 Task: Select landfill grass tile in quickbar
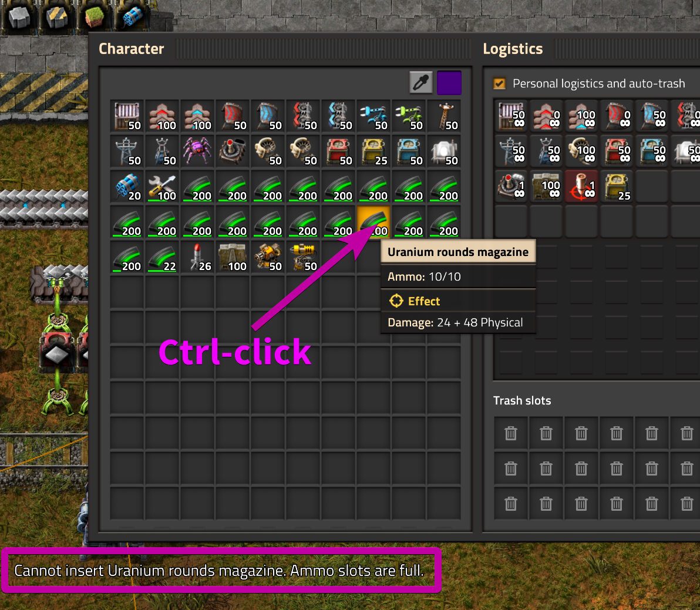click(x=93, y=17)
